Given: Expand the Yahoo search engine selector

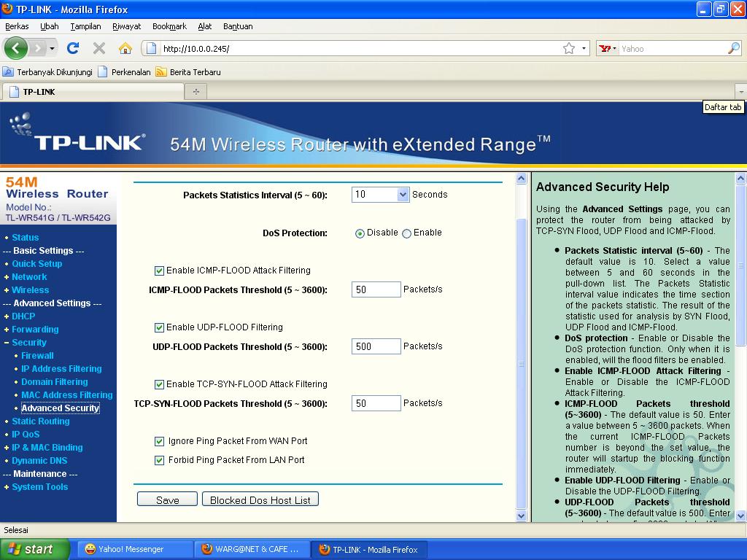Looking at the screenshot, I should tap(608, 49).
